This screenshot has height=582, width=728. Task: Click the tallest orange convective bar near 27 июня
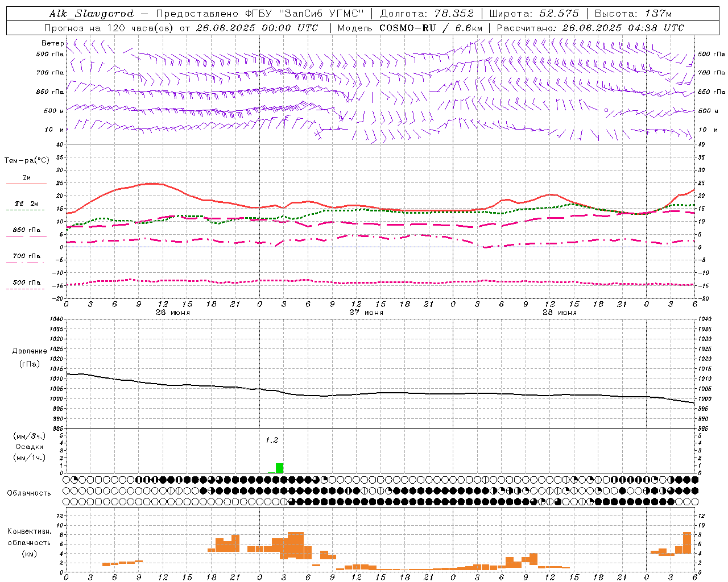(296, 546)
